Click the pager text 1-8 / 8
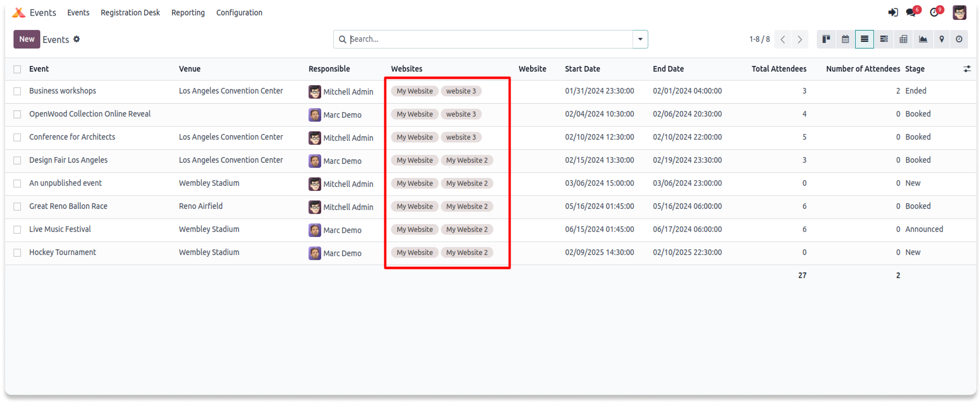This screenshot has height=403, width=980. click(x=759, y=39)
